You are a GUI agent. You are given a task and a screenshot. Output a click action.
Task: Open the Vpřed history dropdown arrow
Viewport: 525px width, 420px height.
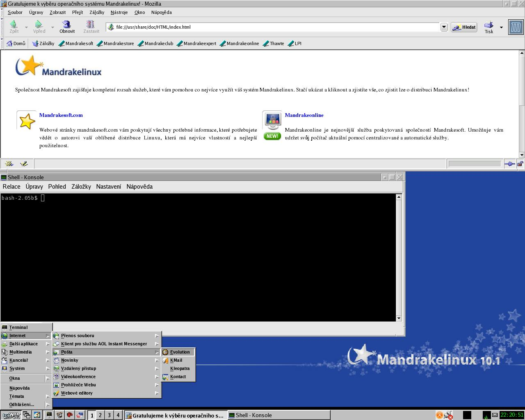click(52, 27)
